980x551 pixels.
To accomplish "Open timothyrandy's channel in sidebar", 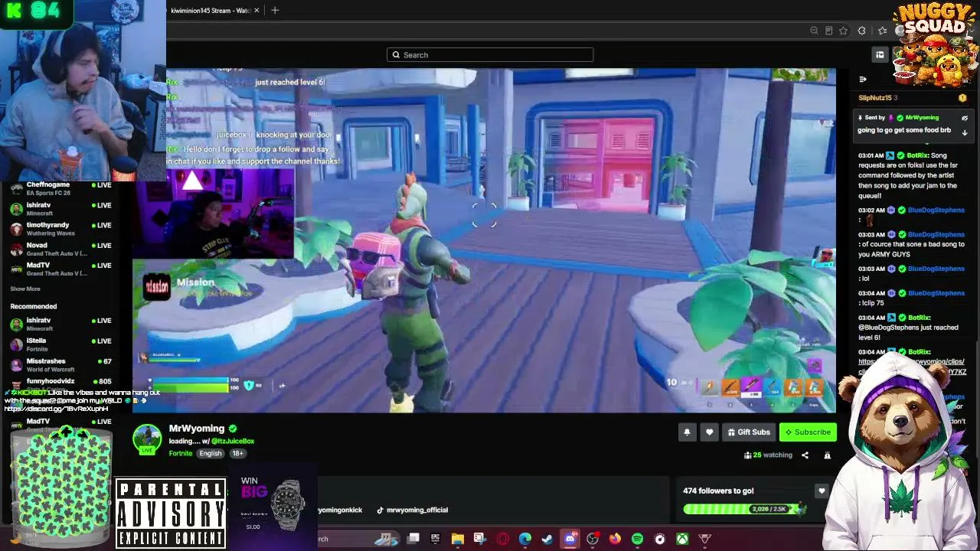I will [60, 229].
